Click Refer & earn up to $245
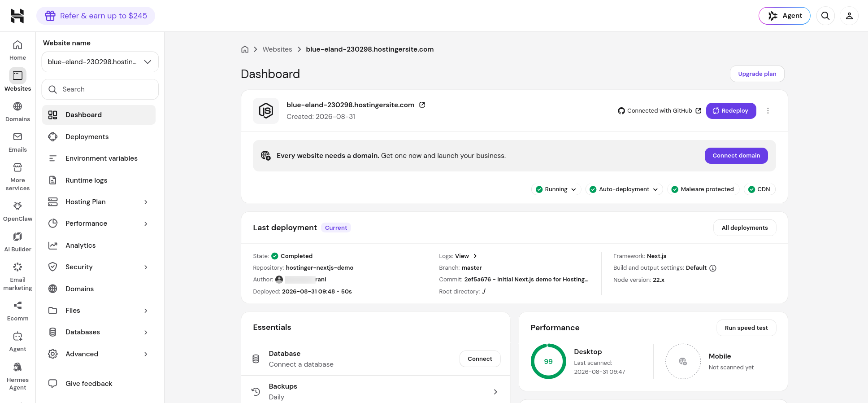 click(95, 16)
